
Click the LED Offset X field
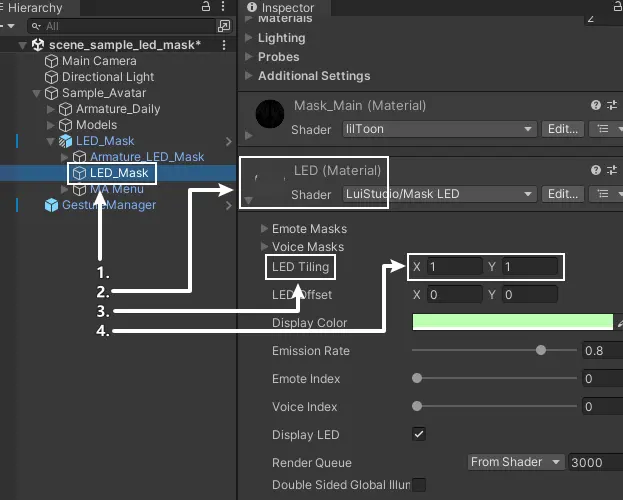pyautogui.click(x=455, y=295)
